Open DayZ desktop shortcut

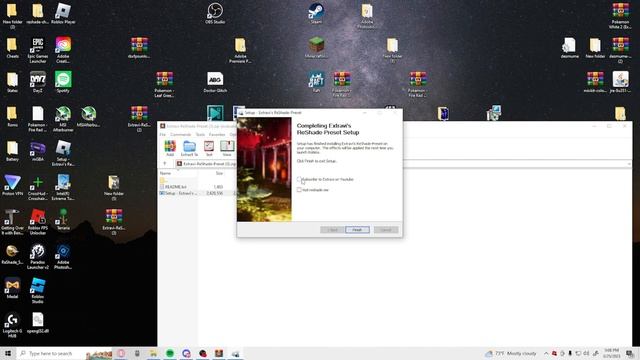point(38,82)
